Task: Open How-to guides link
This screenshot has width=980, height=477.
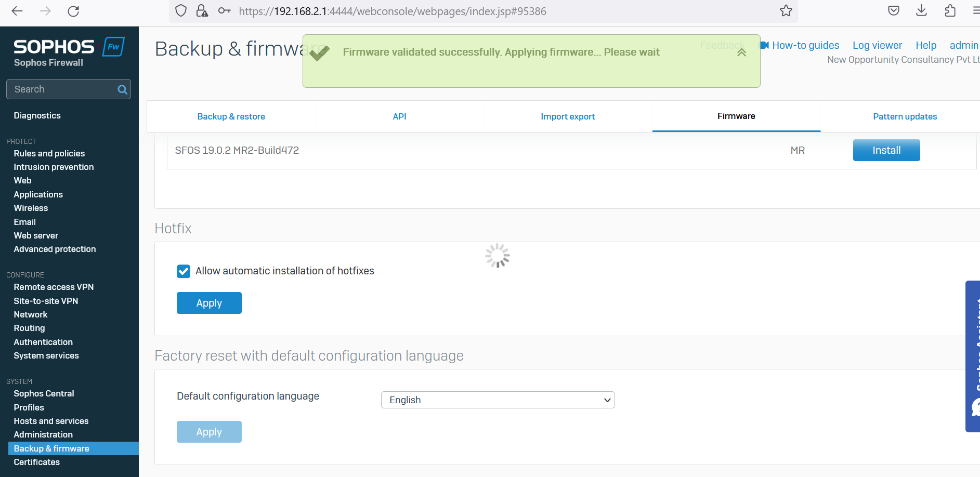Action: [805, 45]
